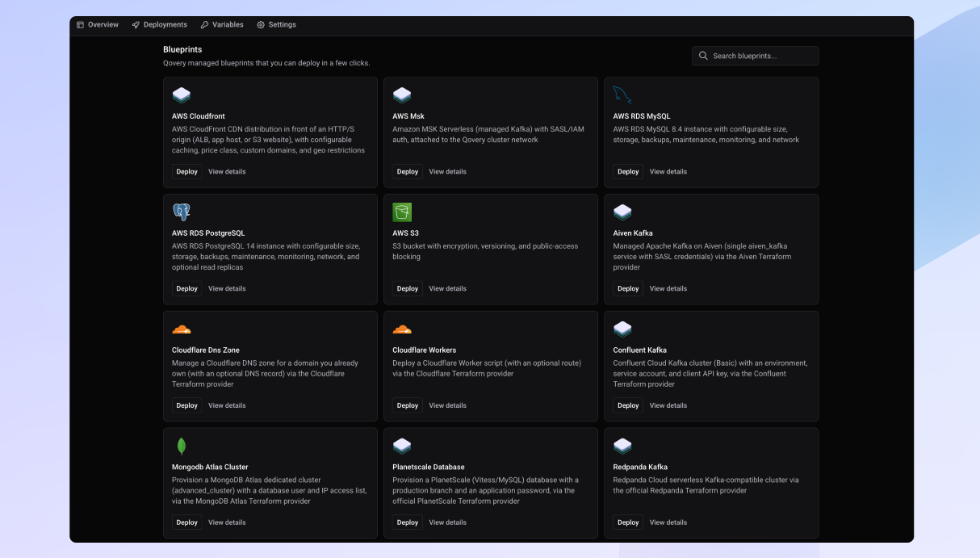Click the Settings gear icon

pos(261,25)
